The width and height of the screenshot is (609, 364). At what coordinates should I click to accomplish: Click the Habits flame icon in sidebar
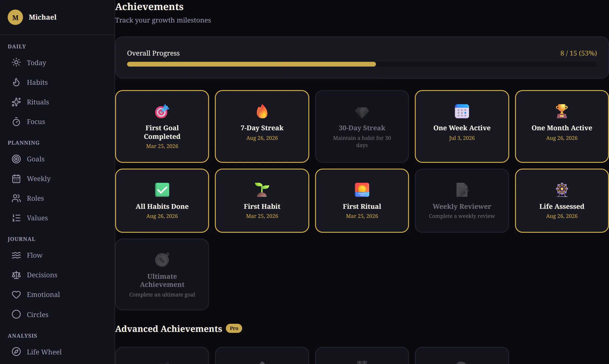click(16, 82)
